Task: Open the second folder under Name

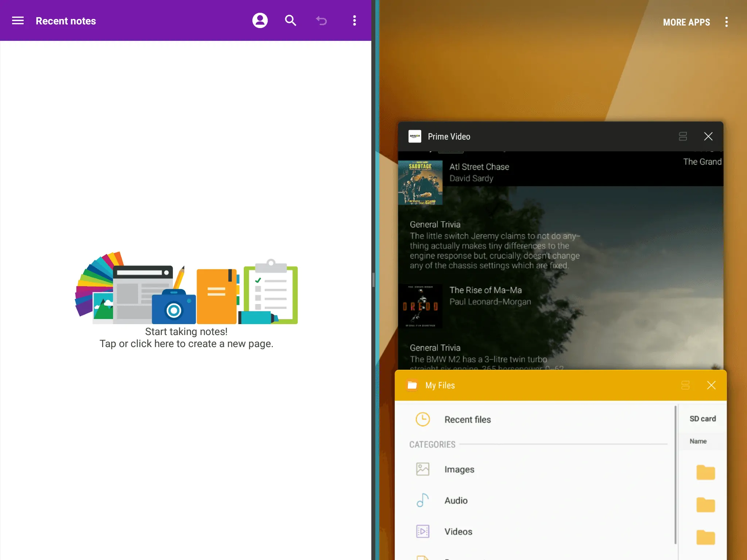Action: tap(705, 505)
